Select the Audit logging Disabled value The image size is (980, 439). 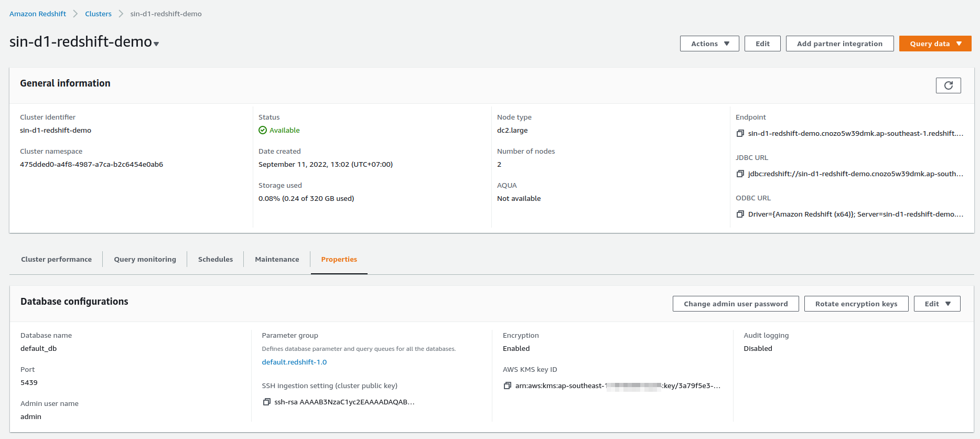(x=758, y=348)
